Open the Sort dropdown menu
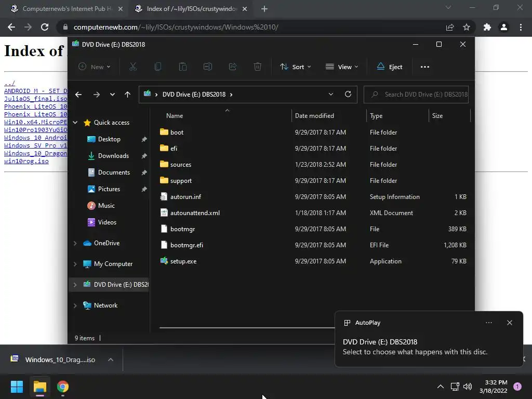Viewport: 532px width, 399px height. click(295, 67)
